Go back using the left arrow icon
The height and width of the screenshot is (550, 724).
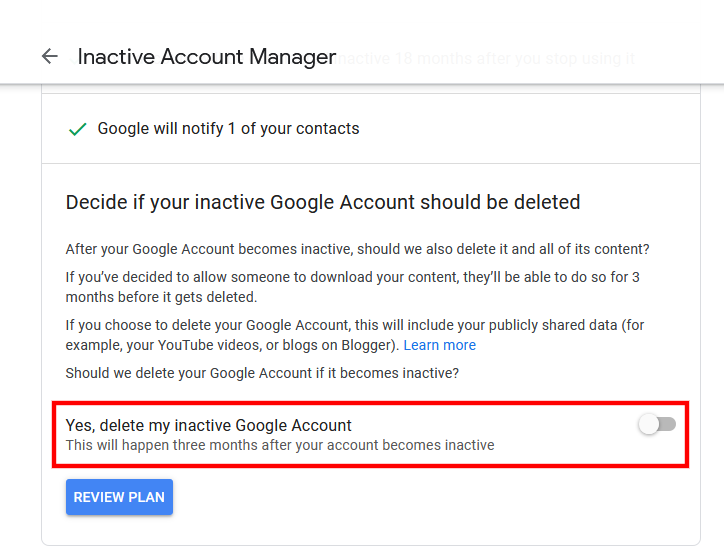[x=50, y=56]
